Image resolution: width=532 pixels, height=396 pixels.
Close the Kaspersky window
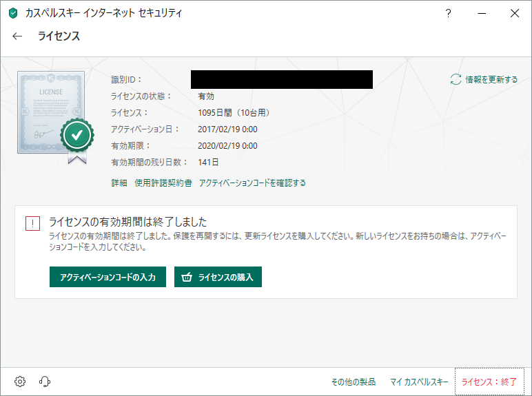coord(515,14)
